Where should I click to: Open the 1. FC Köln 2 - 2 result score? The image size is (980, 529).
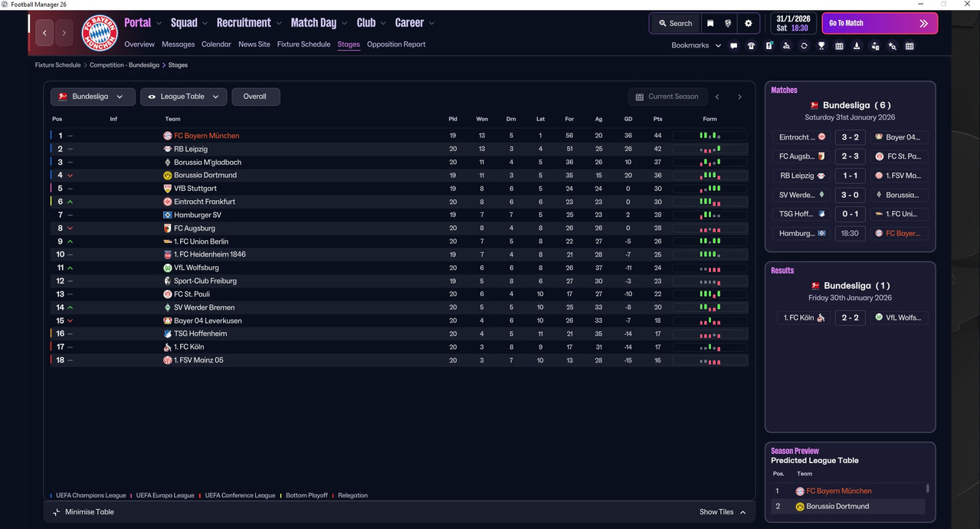850,317
